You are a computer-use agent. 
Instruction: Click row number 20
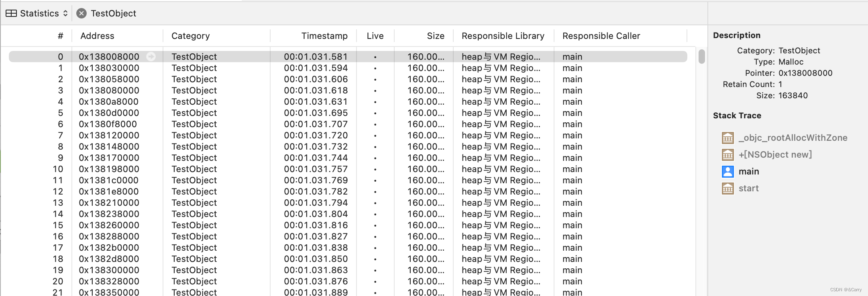coord(58,281)
